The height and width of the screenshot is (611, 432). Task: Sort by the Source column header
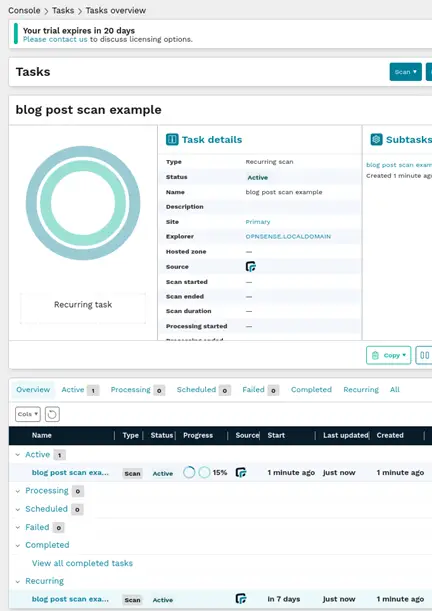pyautogui.click(x=247, y=435)
